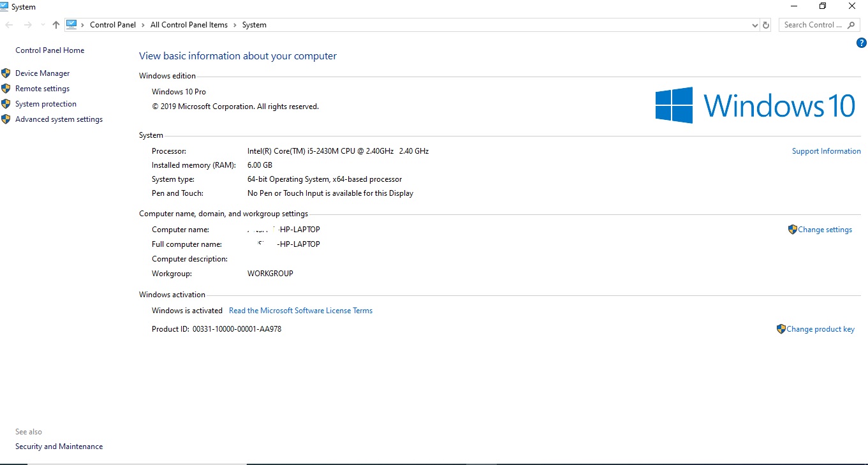Click the Product ID 00331-10000-00001-AA978
Screen dimensions: 868x465
pos(216,329)
